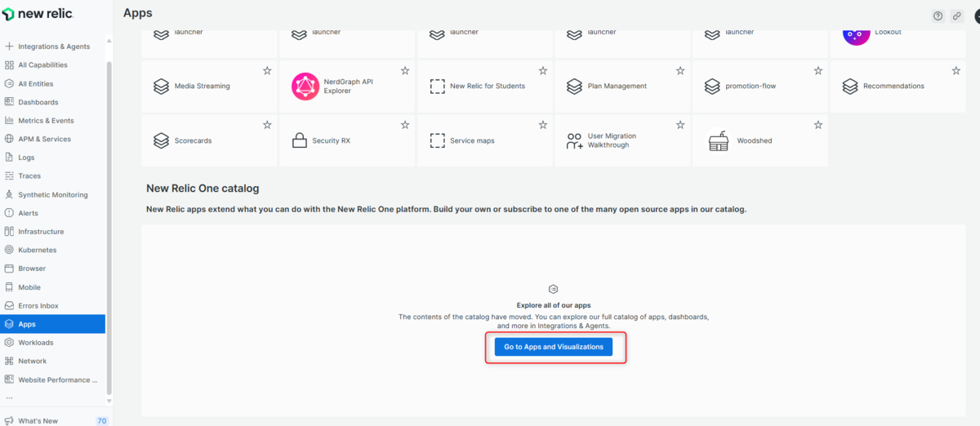Viewport: 980px width, 426px height.
Task: Favorite Recommendations with star
Action: click(956, 71)
